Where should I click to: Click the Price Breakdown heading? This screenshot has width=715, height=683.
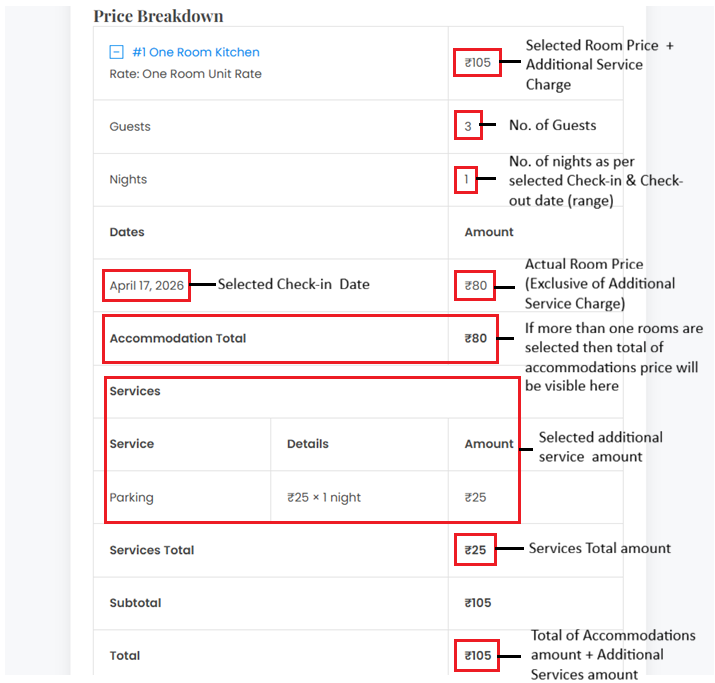(x=158, y=16)
